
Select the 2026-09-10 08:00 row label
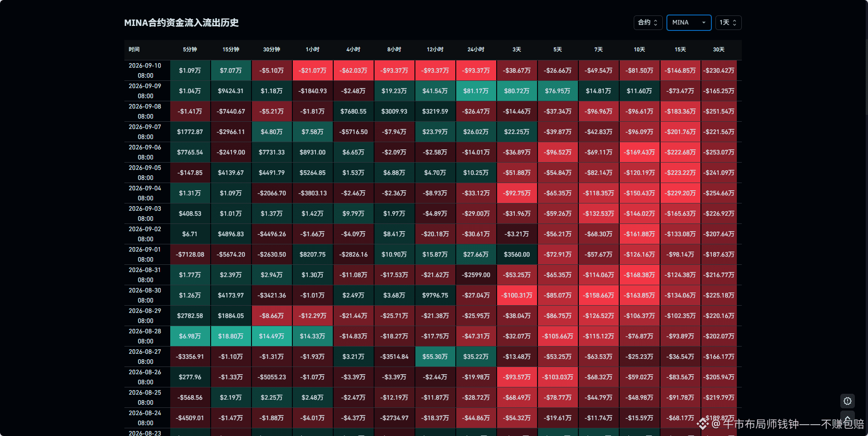145,70
